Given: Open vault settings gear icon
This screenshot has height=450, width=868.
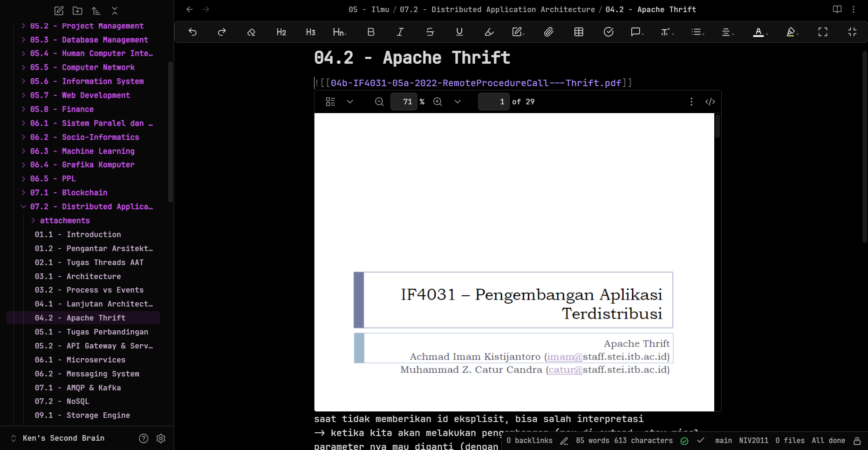Looking at the screenshot, I should point(161,438).
